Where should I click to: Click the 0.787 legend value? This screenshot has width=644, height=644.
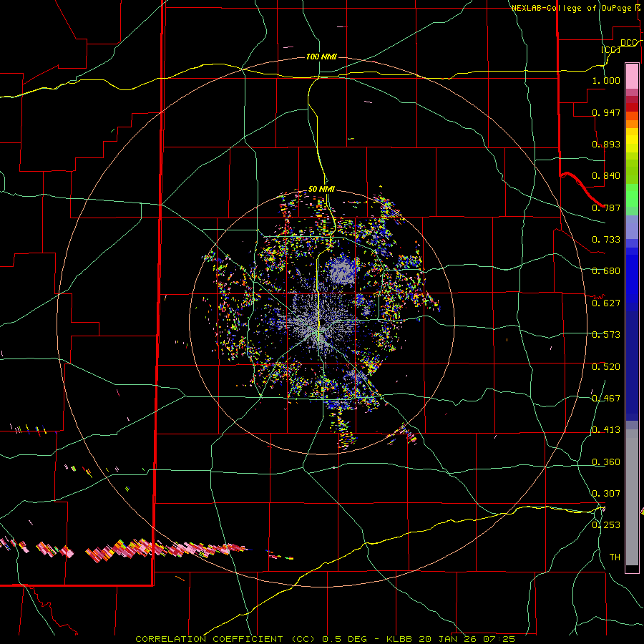(606, 208)
